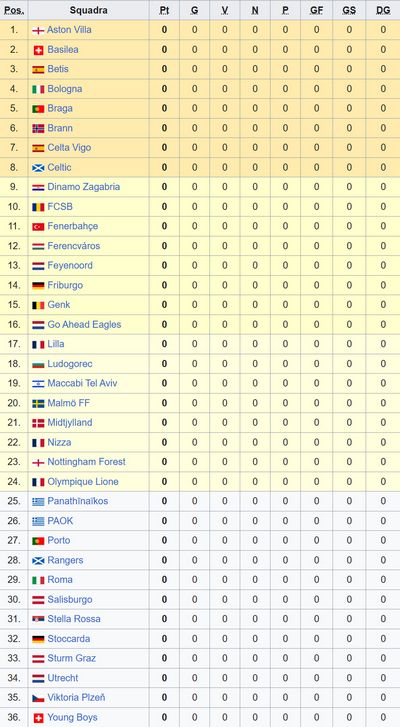Click the Pos. column header
This screenshot has height=727, width=400.
click(14, 10)
